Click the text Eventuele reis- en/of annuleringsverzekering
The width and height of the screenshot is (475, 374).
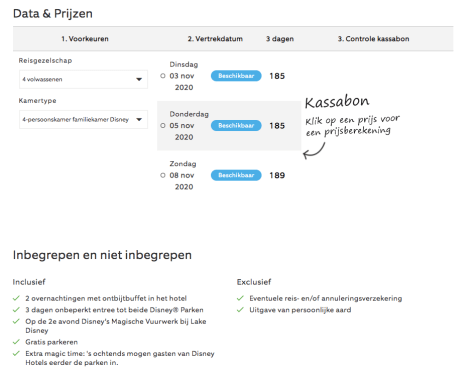click(326, 298)
